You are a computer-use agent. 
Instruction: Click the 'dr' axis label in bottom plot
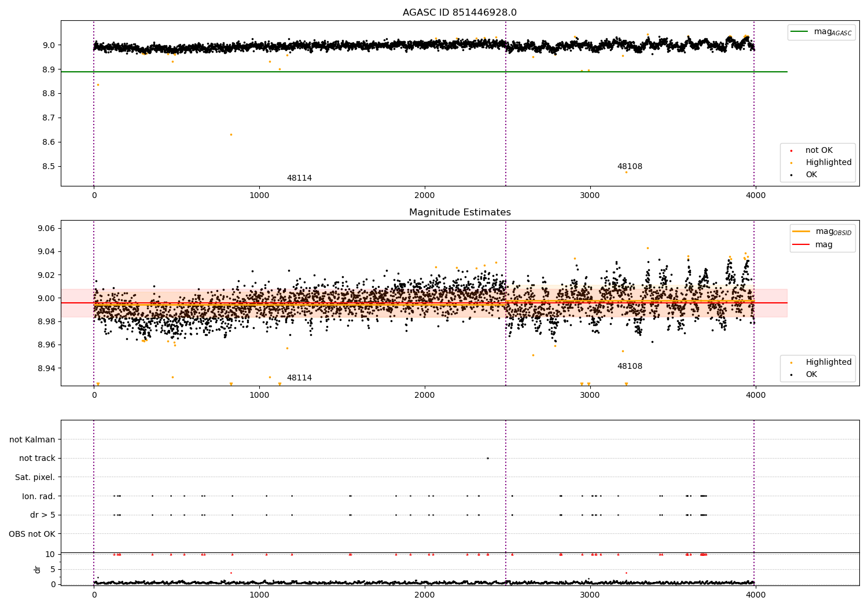click(x=38, y=569)
